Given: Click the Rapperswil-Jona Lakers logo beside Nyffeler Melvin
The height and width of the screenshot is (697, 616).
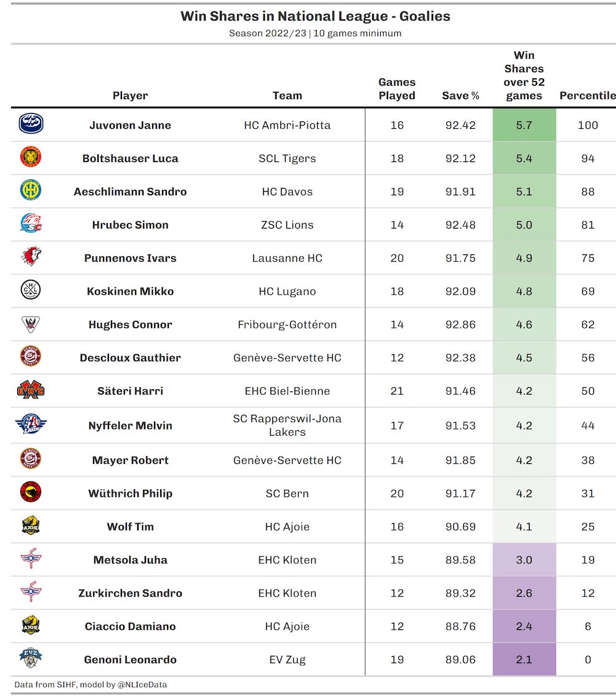Looking at the screenshot, I should tap(31, 425).
